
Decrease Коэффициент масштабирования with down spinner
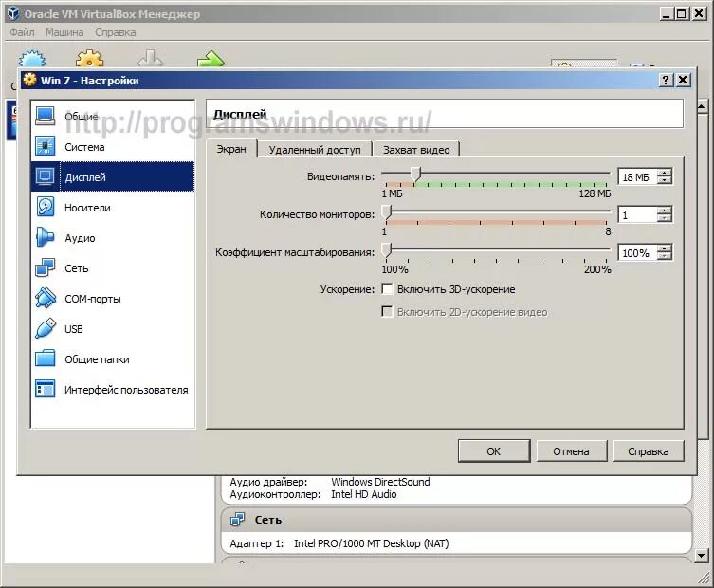(x=665, y=256)
